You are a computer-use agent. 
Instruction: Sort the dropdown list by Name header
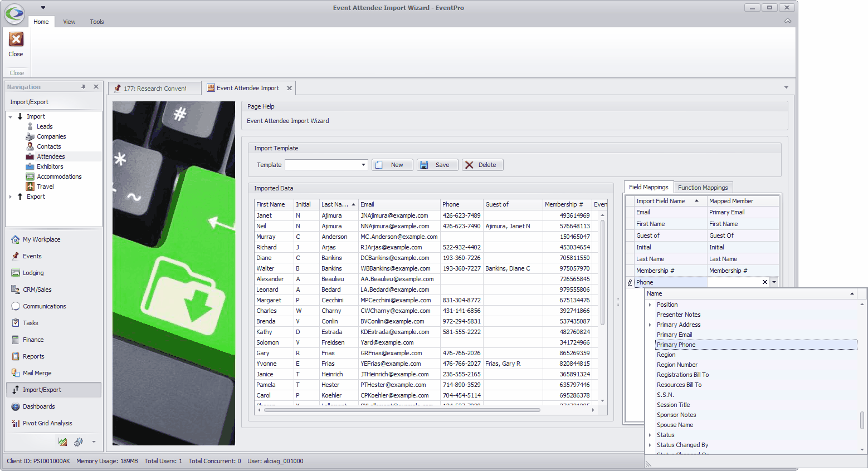click(x=750, y=293)
